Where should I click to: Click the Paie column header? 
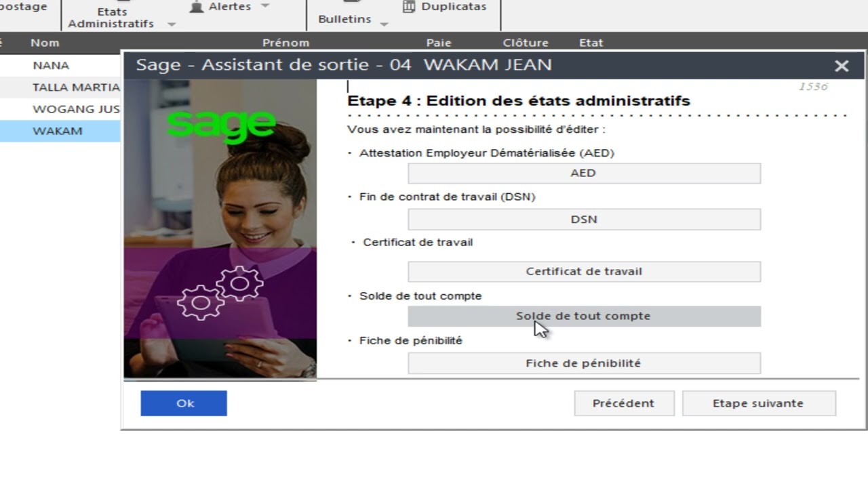click(x=439, y=43)
